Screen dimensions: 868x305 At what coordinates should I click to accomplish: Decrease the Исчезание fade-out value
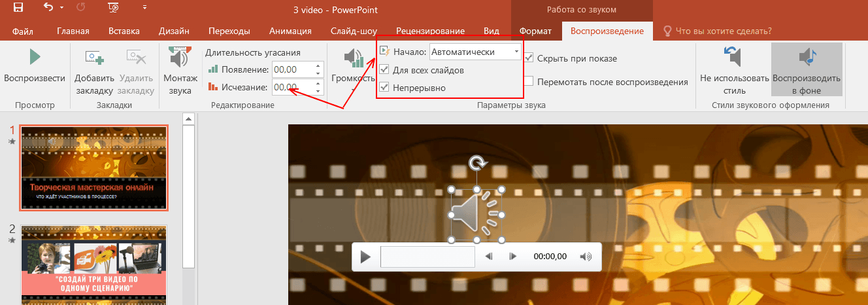[318, 91]
